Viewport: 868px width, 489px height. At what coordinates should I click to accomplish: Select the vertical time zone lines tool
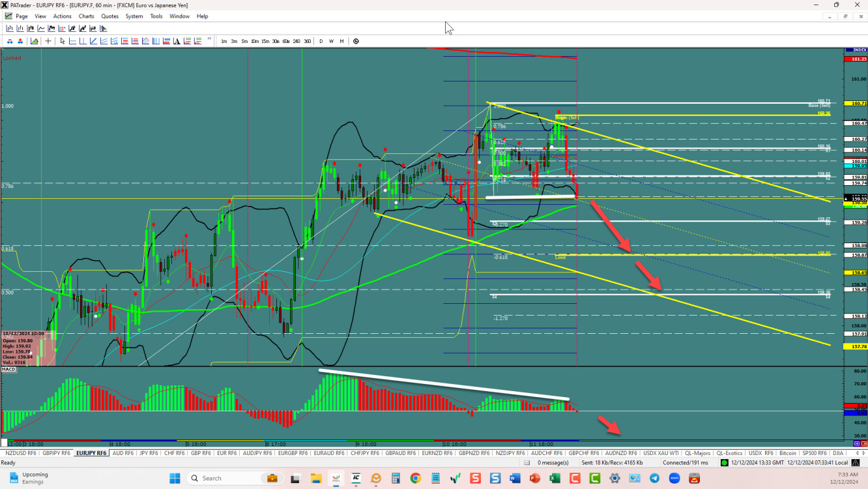pos(156,41)
